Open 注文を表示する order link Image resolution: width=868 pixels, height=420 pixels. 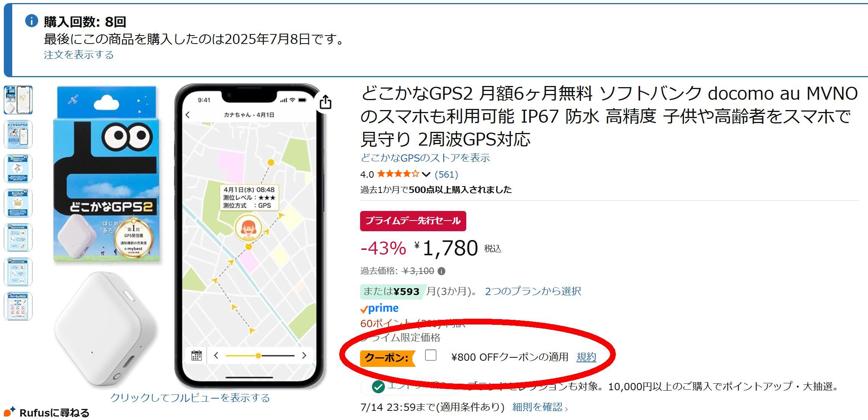click(x=79, y=55)
